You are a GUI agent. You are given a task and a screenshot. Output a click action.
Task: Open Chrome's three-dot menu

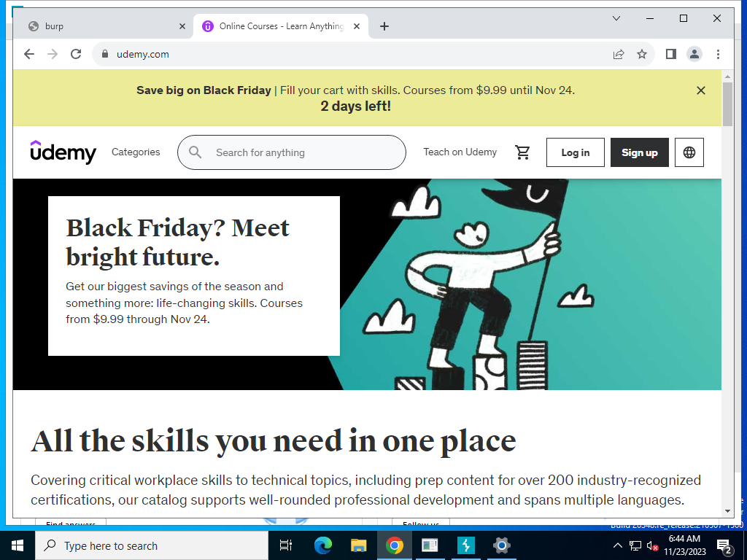click(x=718, y=54)
